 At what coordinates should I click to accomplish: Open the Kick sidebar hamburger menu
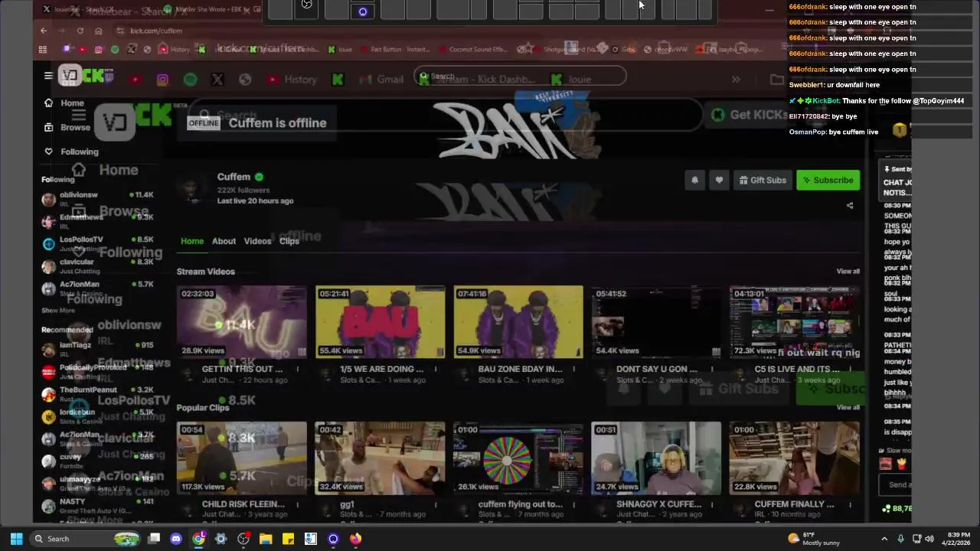click(x=48, y=75)
